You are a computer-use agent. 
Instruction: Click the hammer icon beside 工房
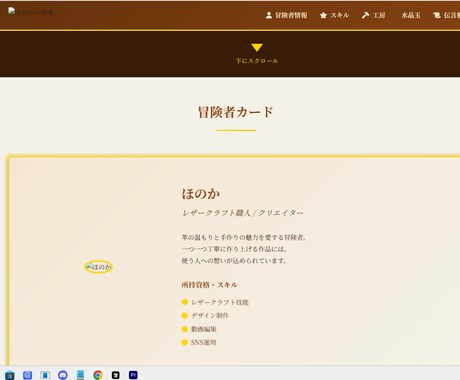click(x=365, y=15)
